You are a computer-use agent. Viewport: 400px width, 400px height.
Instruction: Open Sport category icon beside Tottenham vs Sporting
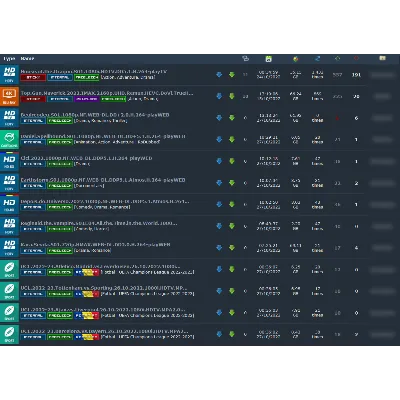point(9,291)
